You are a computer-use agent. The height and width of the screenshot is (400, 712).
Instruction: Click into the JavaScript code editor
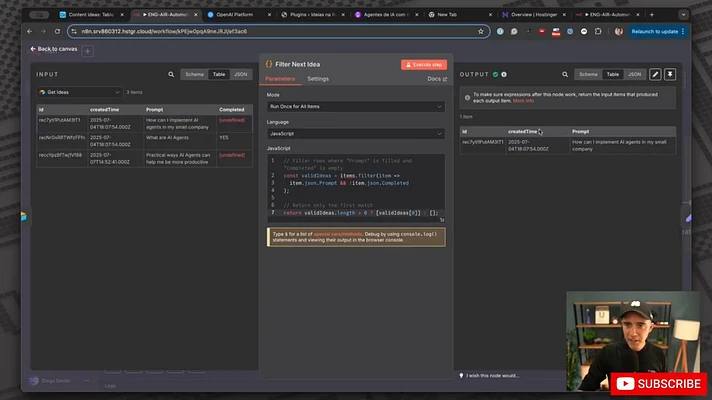(x=356, y=188)
